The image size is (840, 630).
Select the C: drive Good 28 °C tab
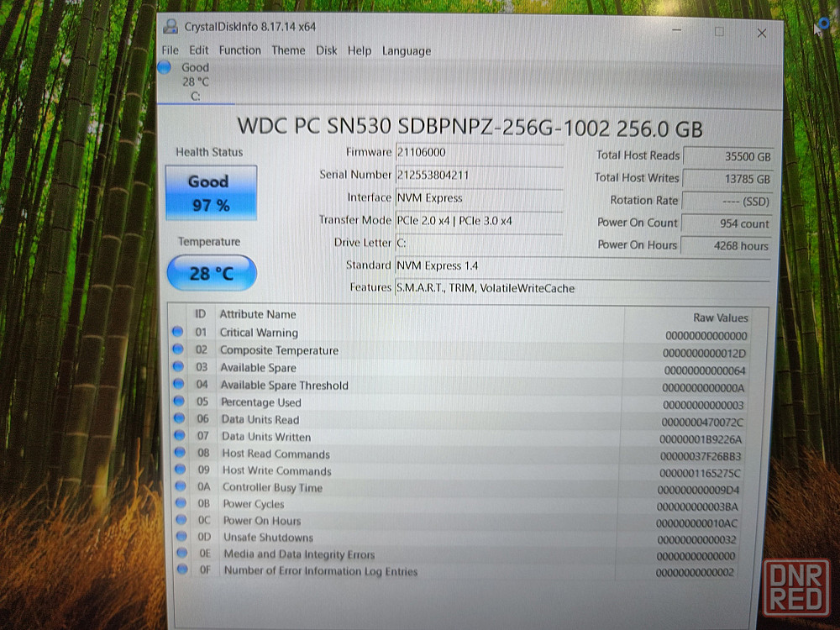[196, 82]
